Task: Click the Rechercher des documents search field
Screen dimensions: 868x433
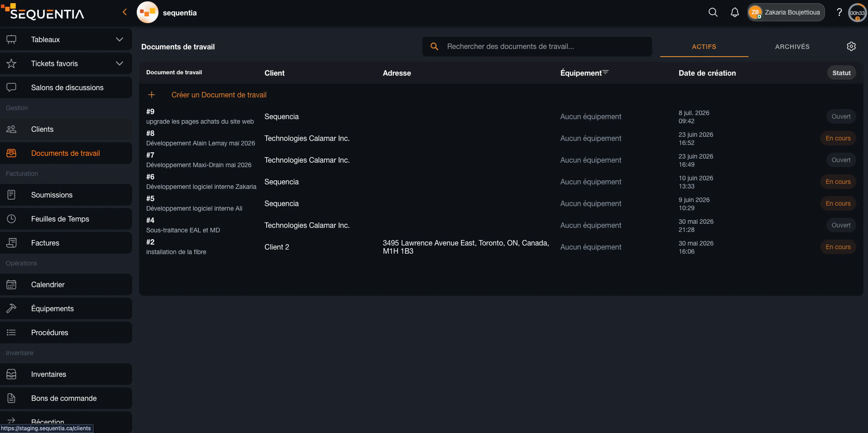Action: pyautogui.click(x=537, y=47)
